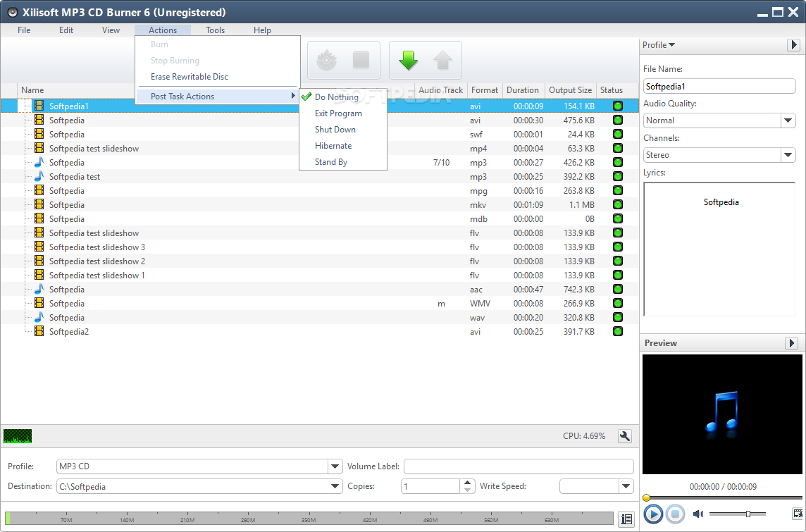Mute the preview speaker icon

coord(698,514)
